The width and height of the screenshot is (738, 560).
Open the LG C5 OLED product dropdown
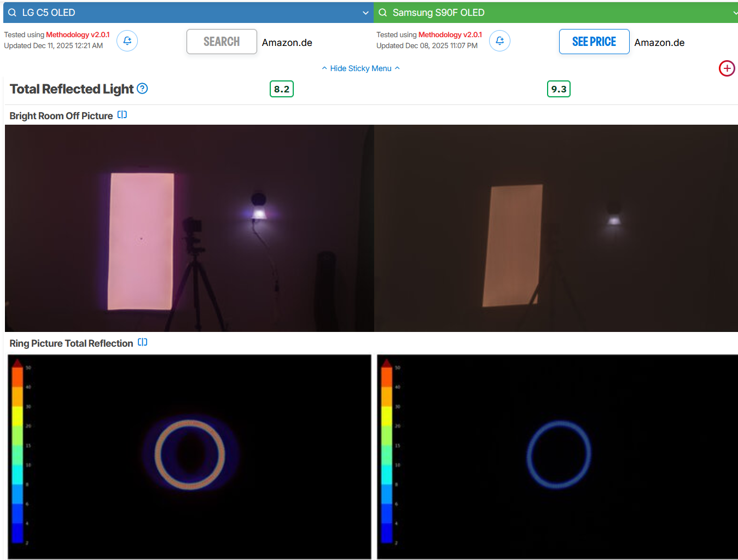click(365, 13)
